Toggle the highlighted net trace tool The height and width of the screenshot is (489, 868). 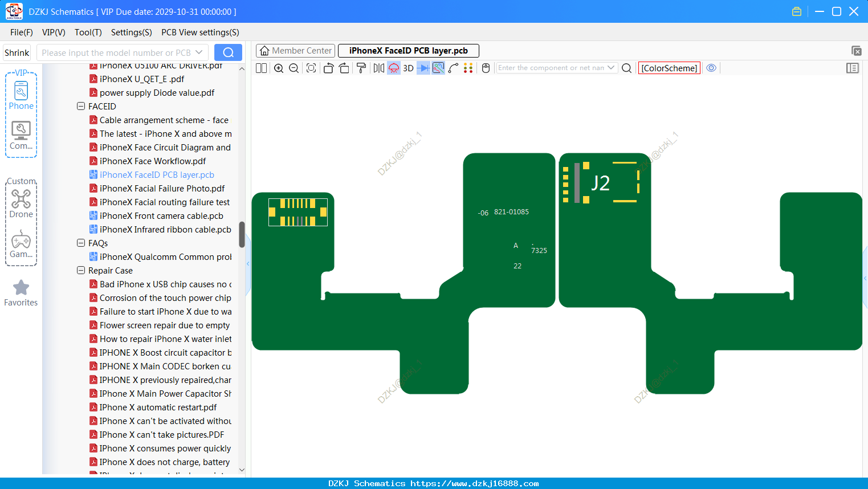coord(438,68)
